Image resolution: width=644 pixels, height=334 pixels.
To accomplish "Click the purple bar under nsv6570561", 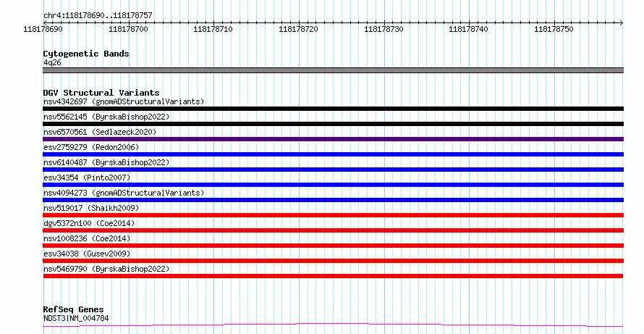I will [x=333, y=139].
